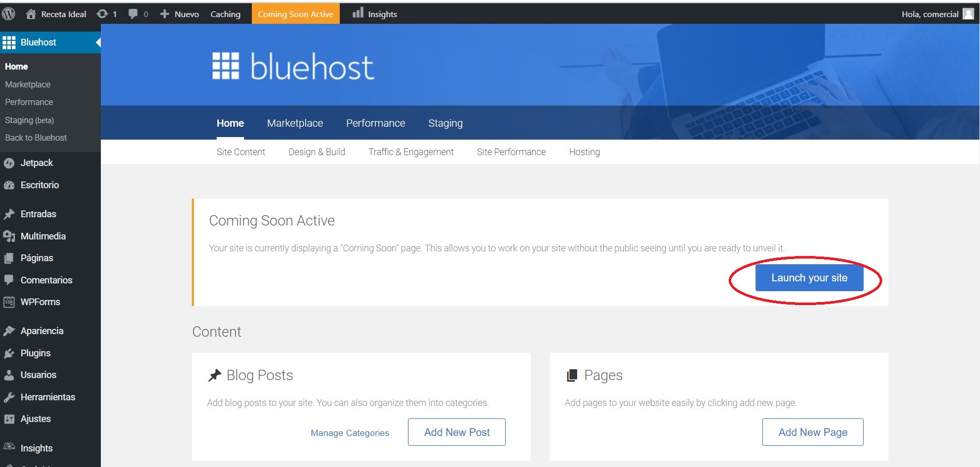Click the Multimedia media icon in sidebar
The height and width of the screenshot is (467, 980).
(9, 236)
